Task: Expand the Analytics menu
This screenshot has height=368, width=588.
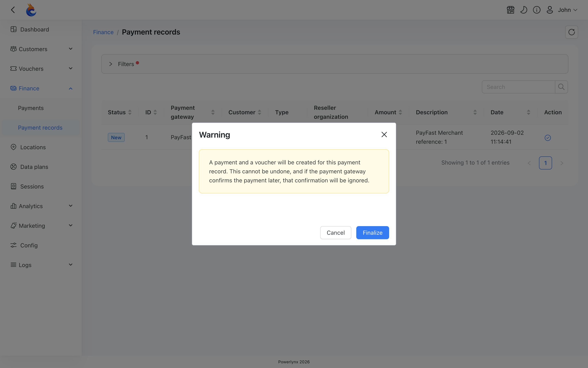Action: 41,206
